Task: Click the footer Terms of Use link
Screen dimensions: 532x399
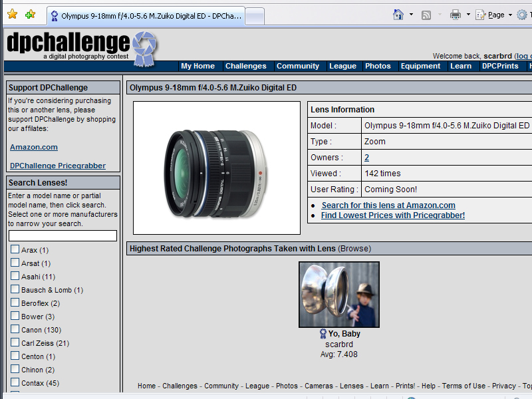Action: click(464, 386)
